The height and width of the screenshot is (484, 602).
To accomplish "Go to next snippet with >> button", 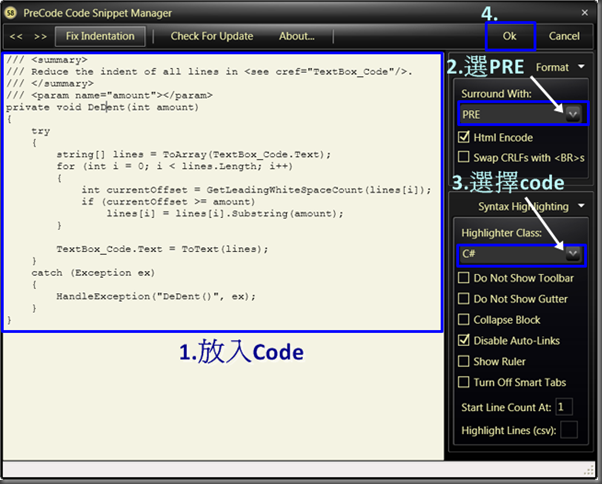I will point(40,36).
